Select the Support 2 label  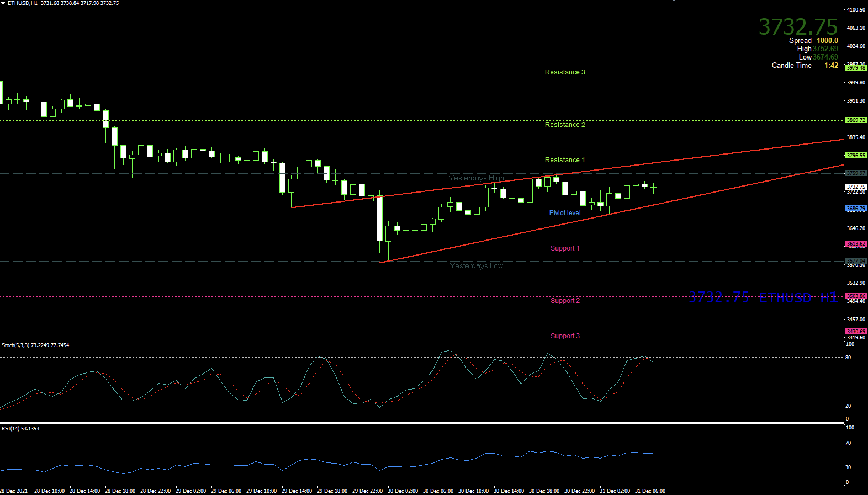click(564, 301)
